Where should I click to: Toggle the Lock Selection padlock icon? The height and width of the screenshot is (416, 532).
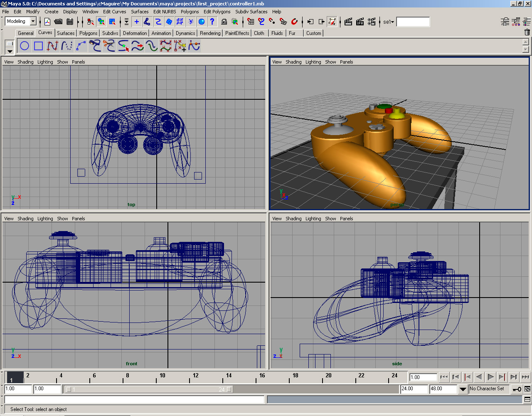[x=224, y=22]
